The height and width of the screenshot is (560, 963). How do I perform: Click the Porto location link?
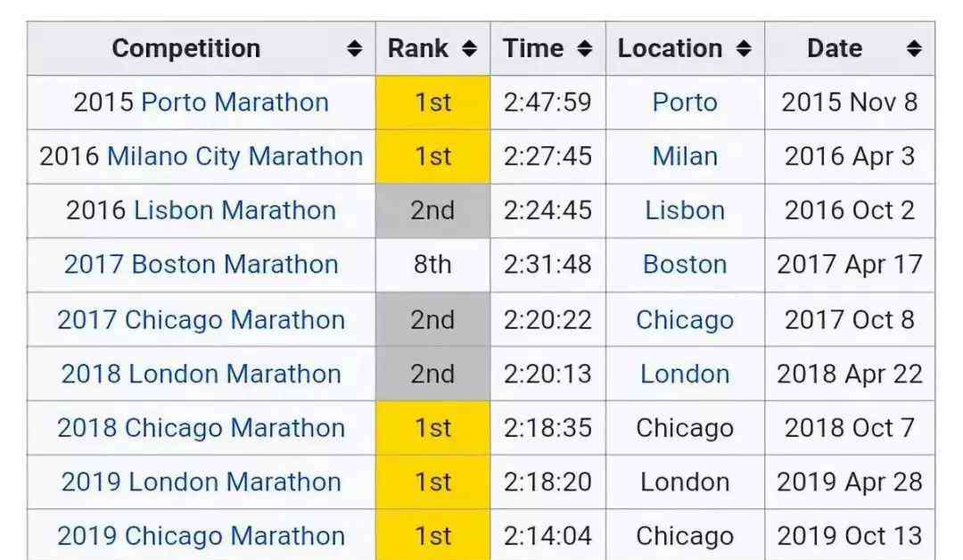(685, 103)
